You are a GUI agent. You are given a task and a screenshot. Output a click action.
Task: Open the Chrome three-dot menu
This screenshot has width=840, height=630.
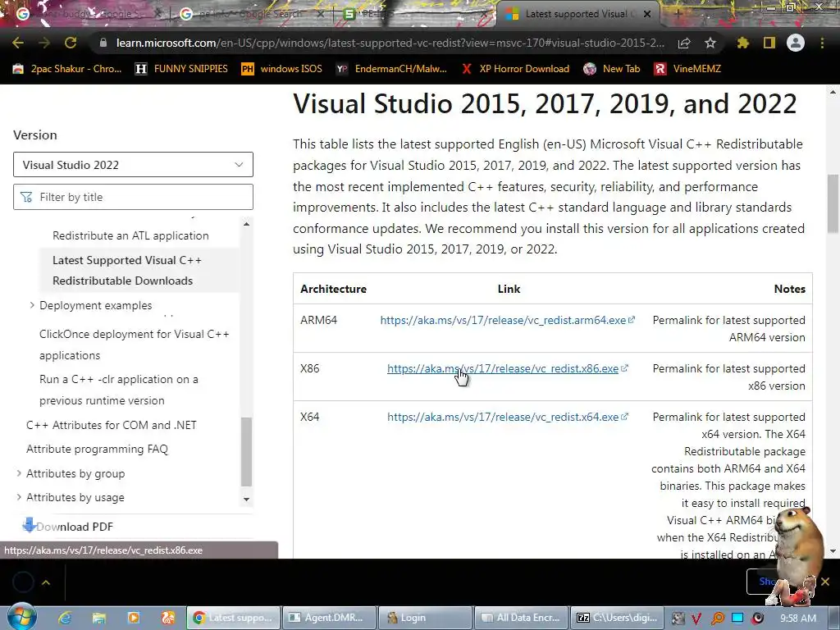tap(822, 43)
